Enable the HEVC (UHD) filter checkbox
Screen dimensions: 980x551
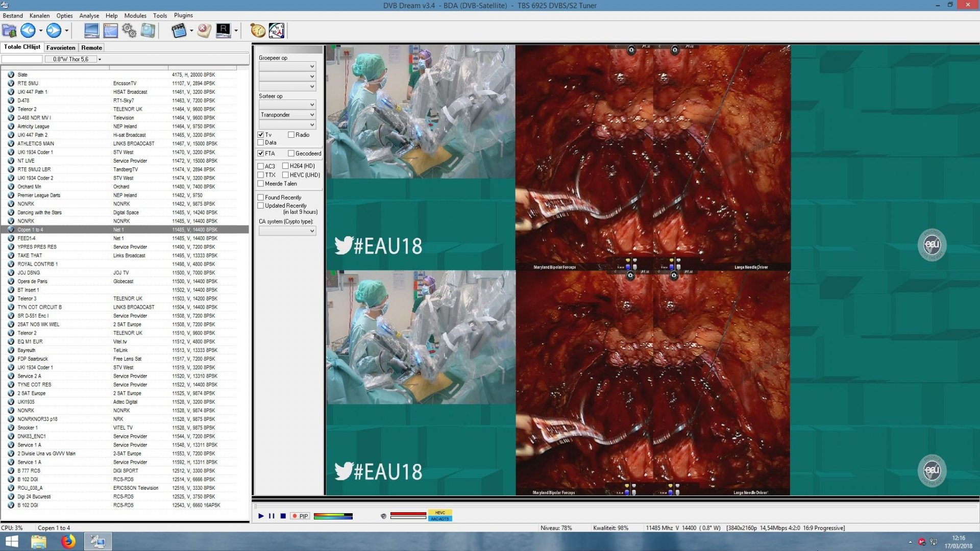pyautogui.click(x=285, y=174)
